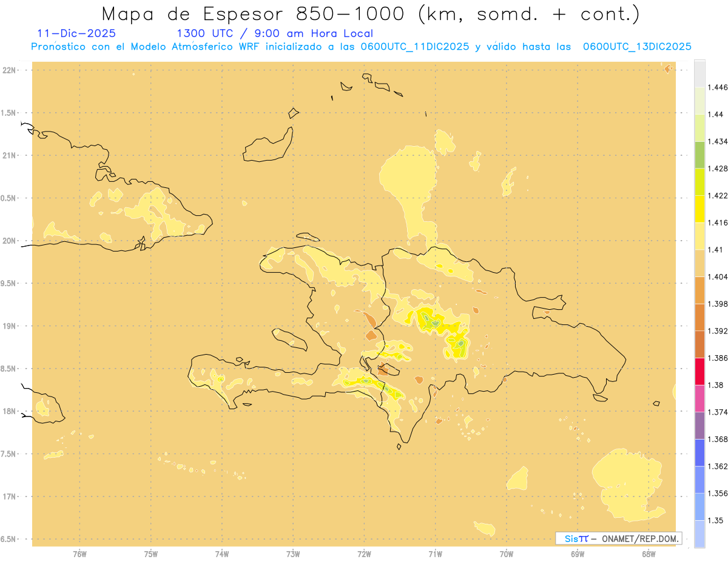Click the legend value '1.404'
728x562 pixels.
click(718, 276)
